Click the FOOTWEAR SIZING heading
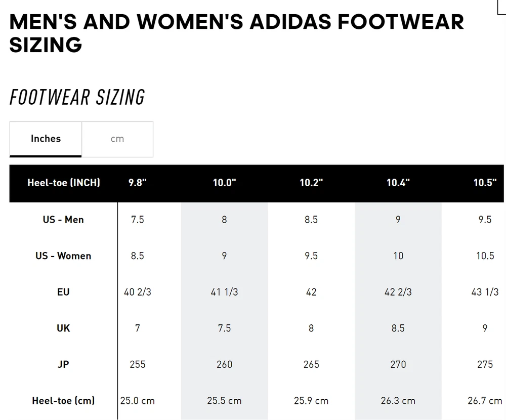506x420 pixels. (x=77, y=97)
